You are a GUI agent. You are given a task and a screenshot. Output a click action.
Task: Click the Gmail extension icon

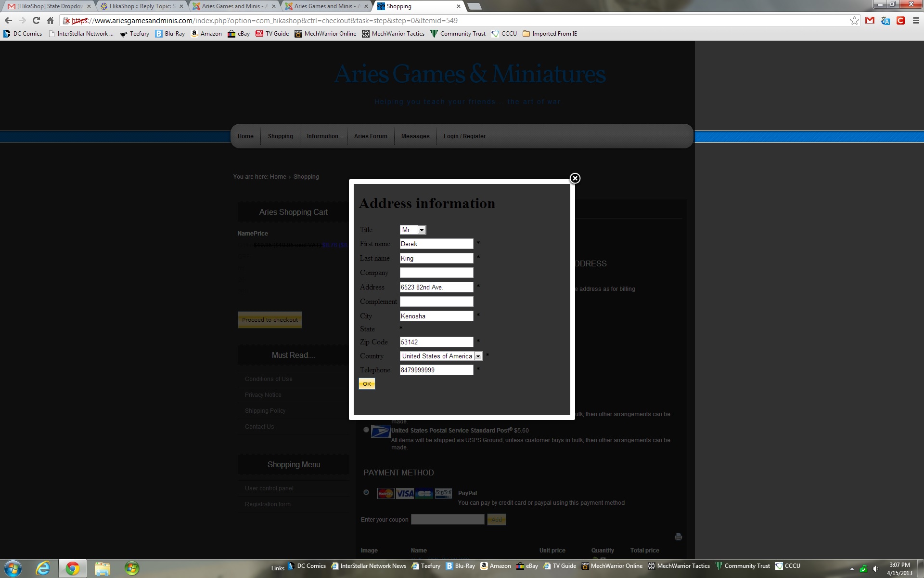click(870, 20)
